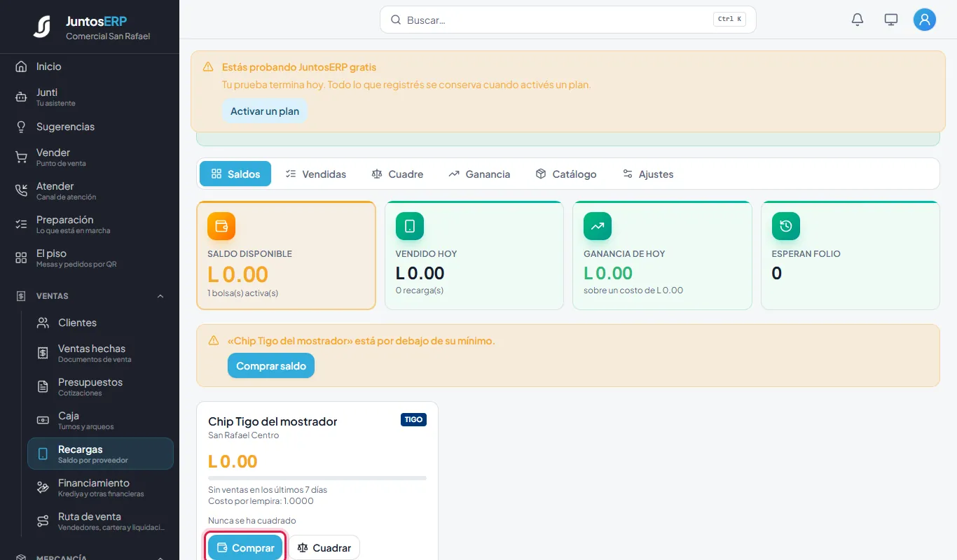Click the phone icon in Vendido Hoy card

(410, 226)
